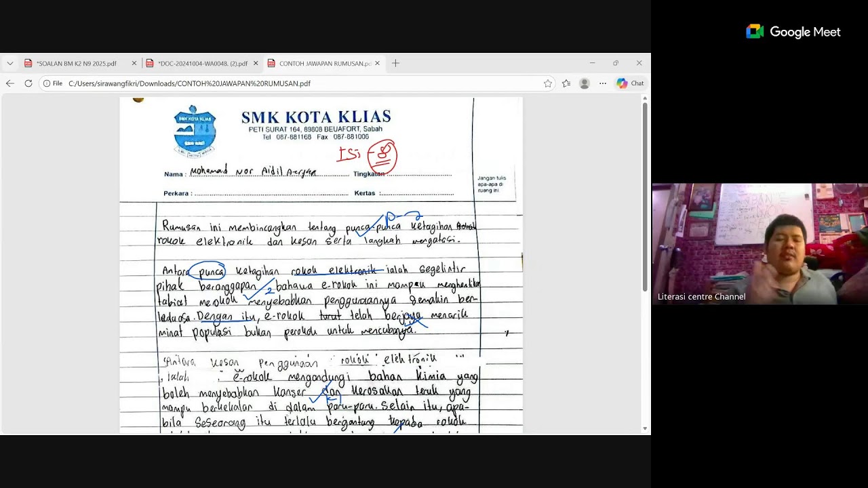
Task: Close the DOC-20241004-WA0048 tab
Action: tap(256, 63)
